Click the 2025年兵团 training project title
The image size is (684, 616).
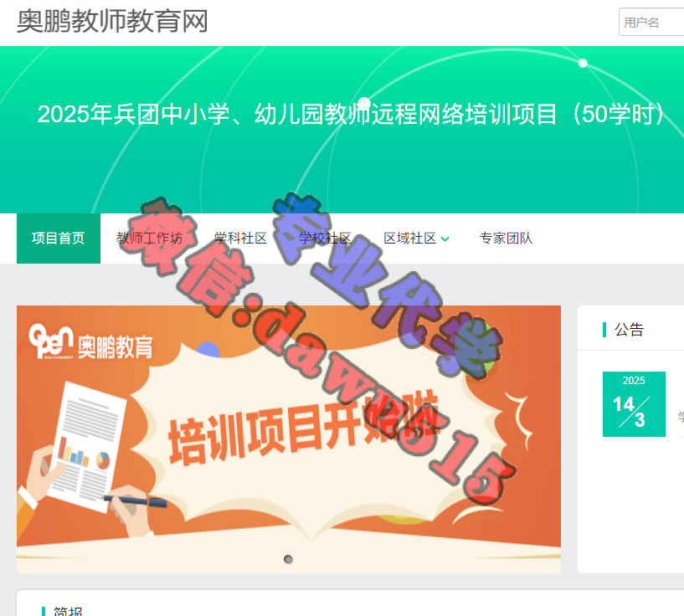pyautogui.click(x=351, y=114)
